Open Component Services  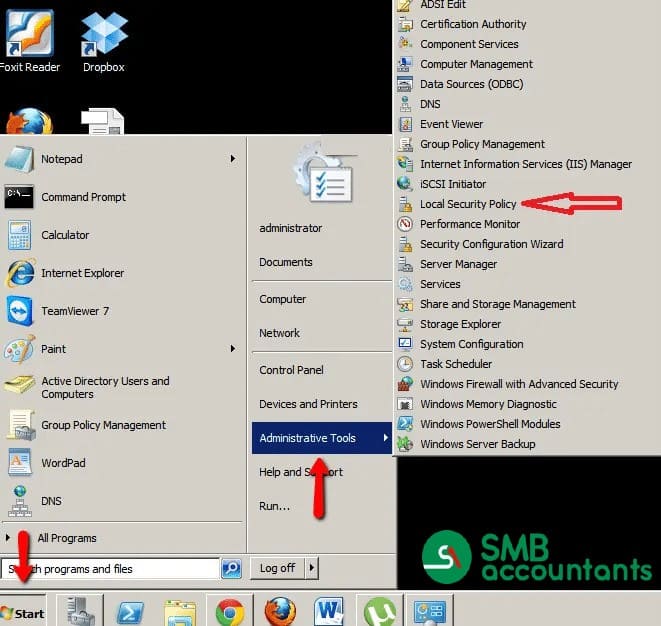point(469,44)
